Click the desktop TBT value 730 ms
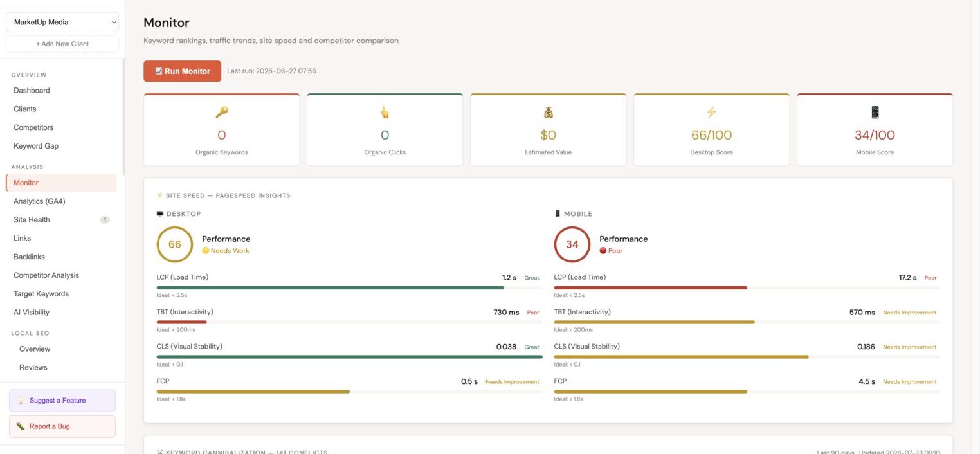This screenshot has height=454, width=980. (x=506, y=313)
